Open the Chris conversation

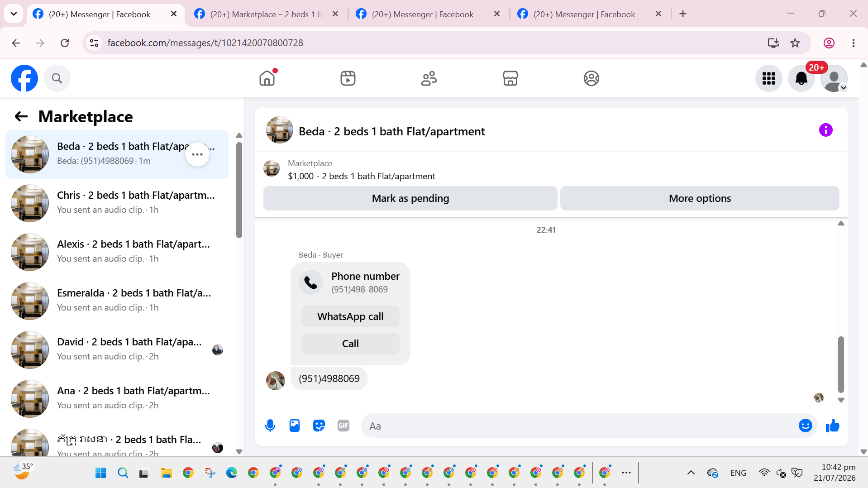tap(117, 203)
